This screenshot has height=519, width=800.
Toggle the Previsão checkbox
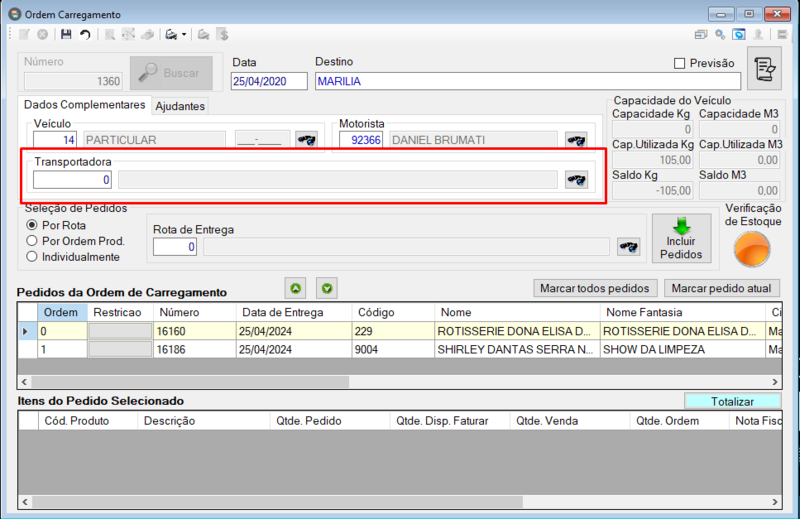[680, 63]
